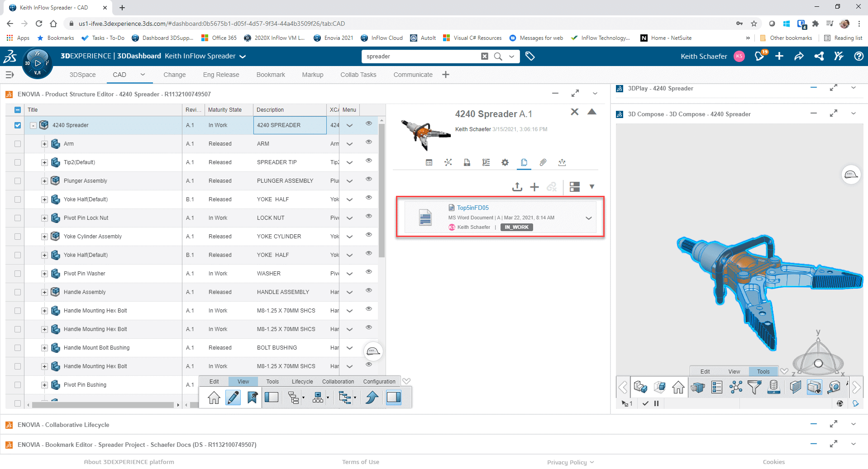Check the Arm row checkbox

click(17, 143)
